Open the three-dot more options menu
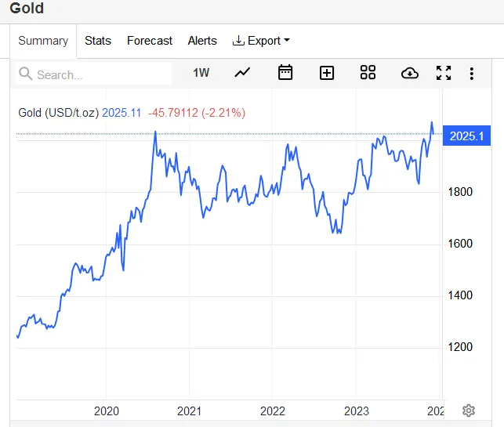This screenshot has width=504, height=427. pos(471,73)
